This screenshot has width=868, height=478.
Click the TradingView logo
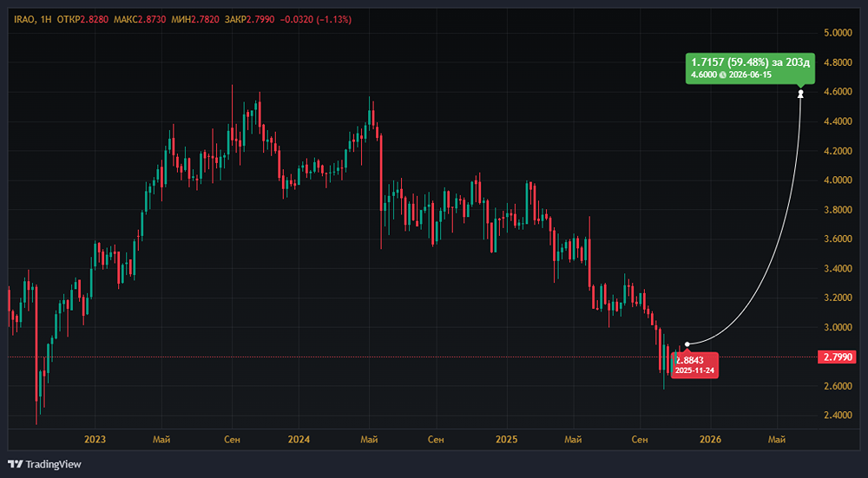(44, 464)
